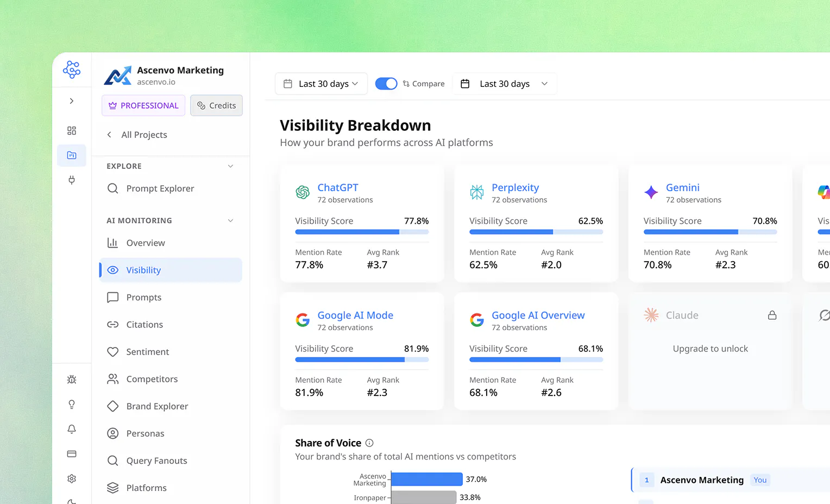
Task: Turn off the Compare toggle
Action: coord(386,84)
